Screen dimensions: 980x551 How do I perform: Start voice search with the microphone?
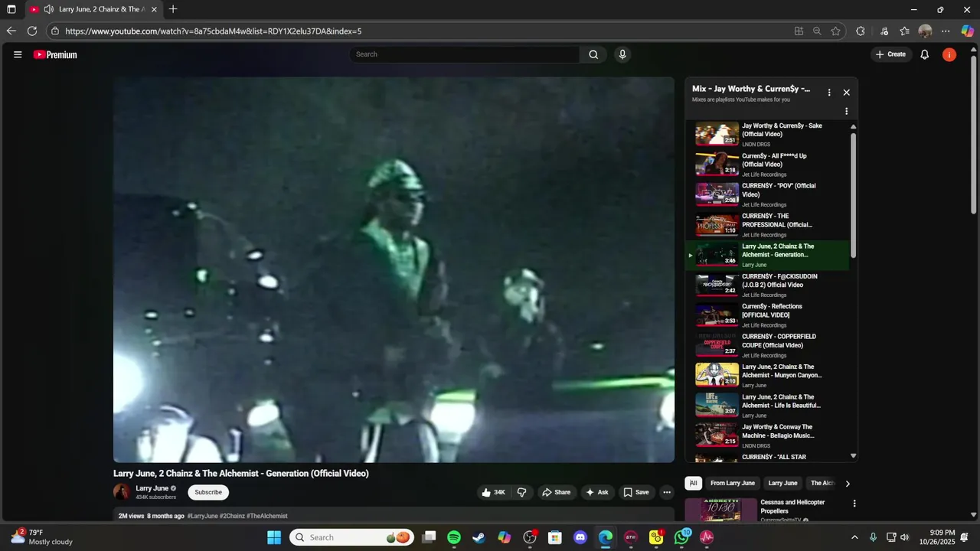pos(622,54)
